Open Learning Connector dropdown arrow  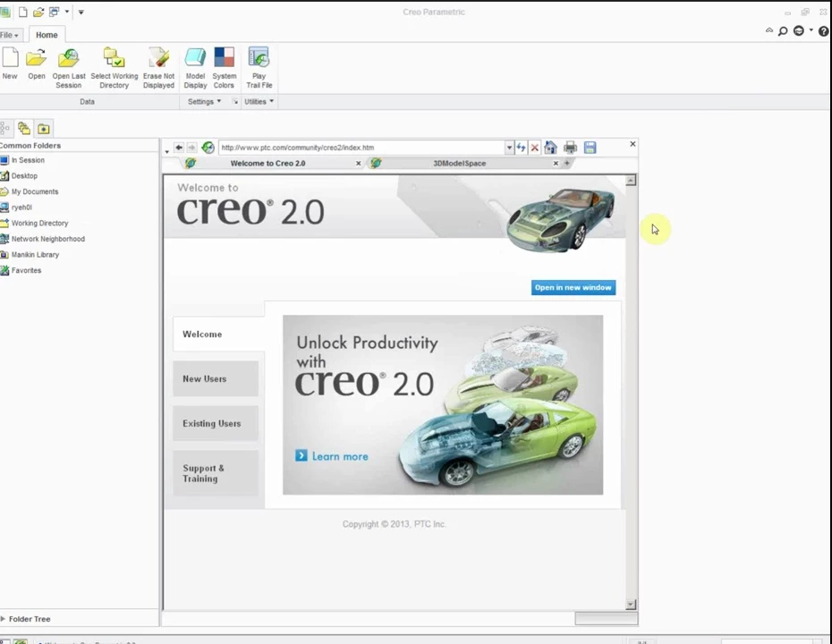click(811, 30)
